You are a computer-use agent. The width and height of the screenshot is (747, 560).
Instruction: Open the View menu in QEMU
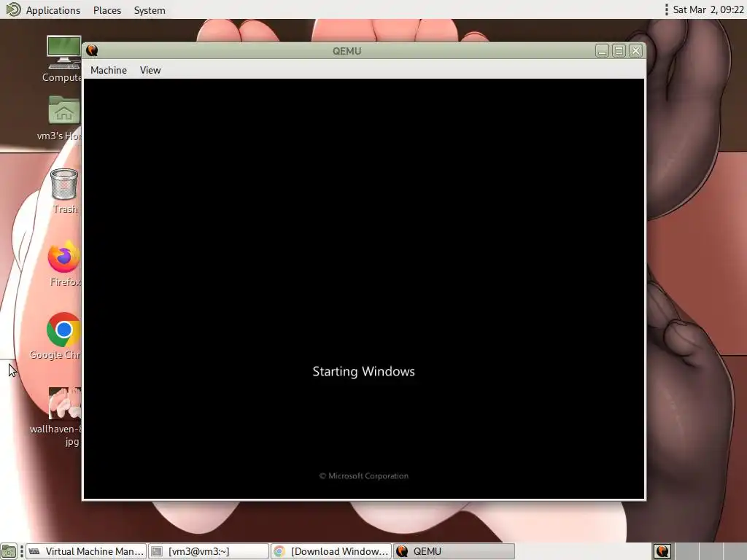coord(150,70)
